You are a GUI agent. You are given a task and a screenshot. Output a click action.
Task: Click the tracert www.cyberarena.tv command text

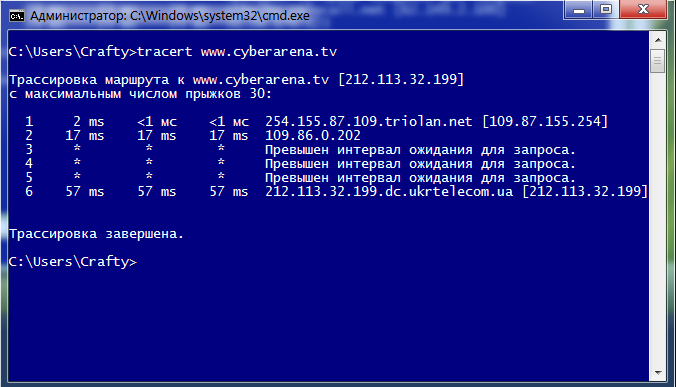coord(237,52)
